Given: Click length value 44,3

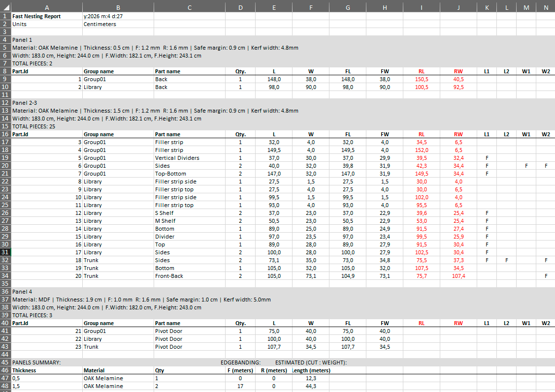Looking at the screenshot, I should point(311,386).
